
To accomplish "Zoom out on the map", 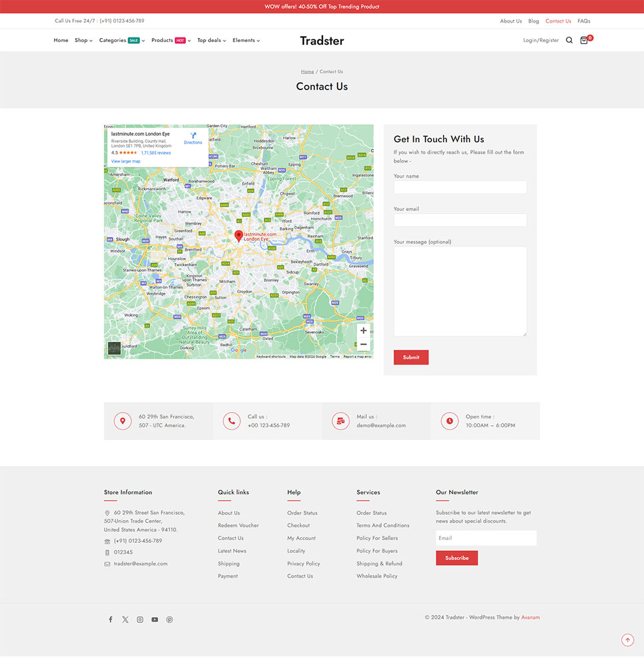I will (x=363, y=345).
